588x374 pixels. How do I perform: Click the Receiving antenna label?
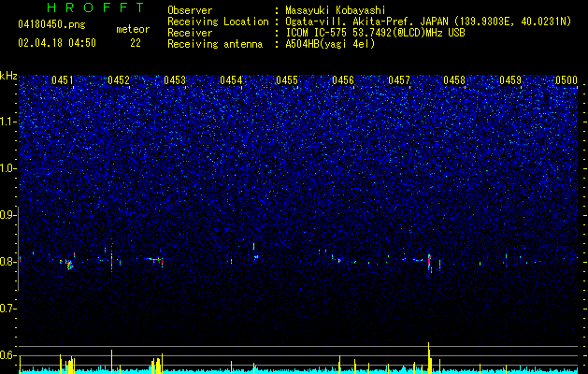coord(215,44)
